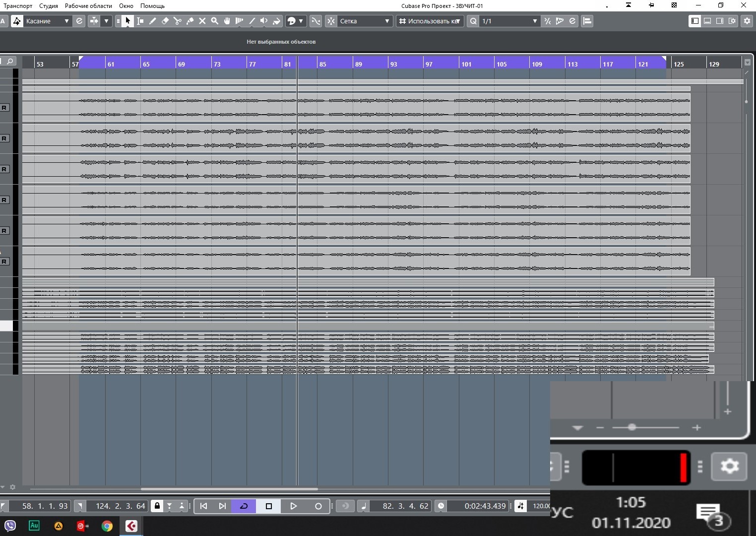Go to next marker in transport
This screenshot has width=756, height=536.
pos(222,506)
